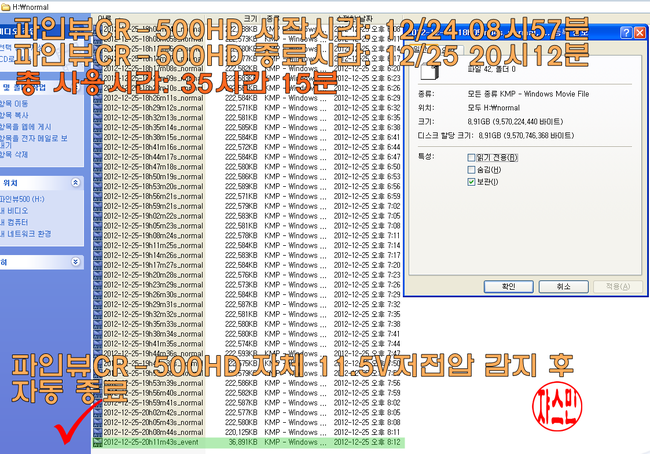Select file name 2012-12-25-19h11m25s_normal
The width and height of the screenshot is (650, 454).
pyautogui.click(x=153, y=246)
